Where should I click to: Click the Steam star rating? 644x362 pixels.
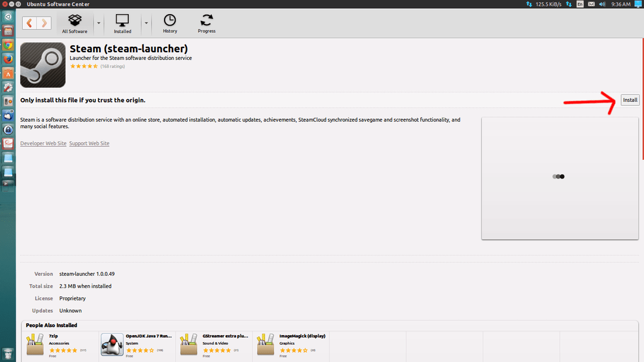click(84, 66)
